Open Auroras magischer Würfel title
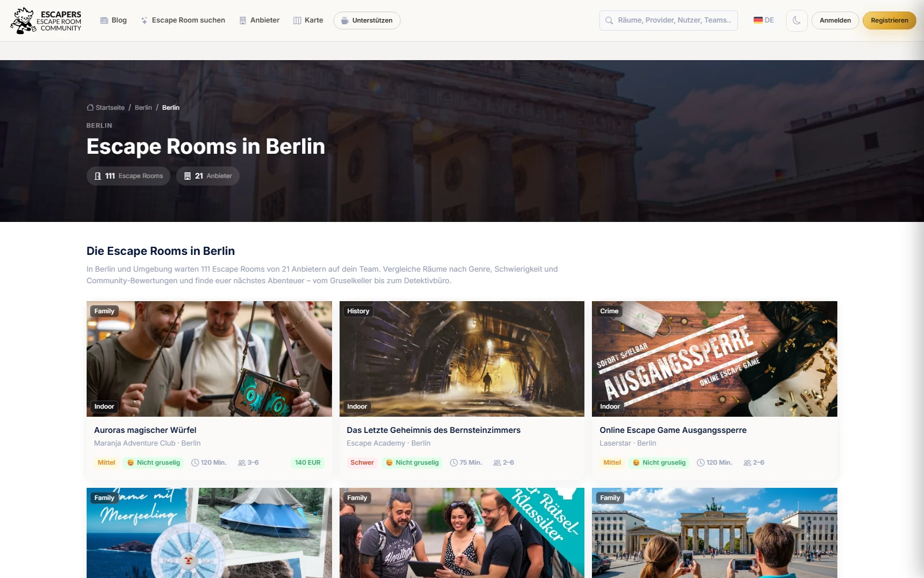The width and height of the screenshot is (924, 578). point(145,430)
